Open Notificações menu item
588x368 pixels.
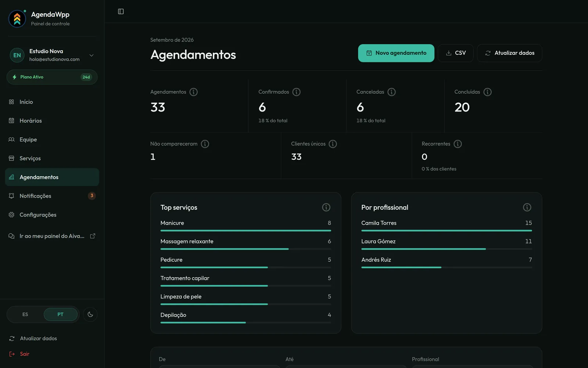tap(52, 196)
